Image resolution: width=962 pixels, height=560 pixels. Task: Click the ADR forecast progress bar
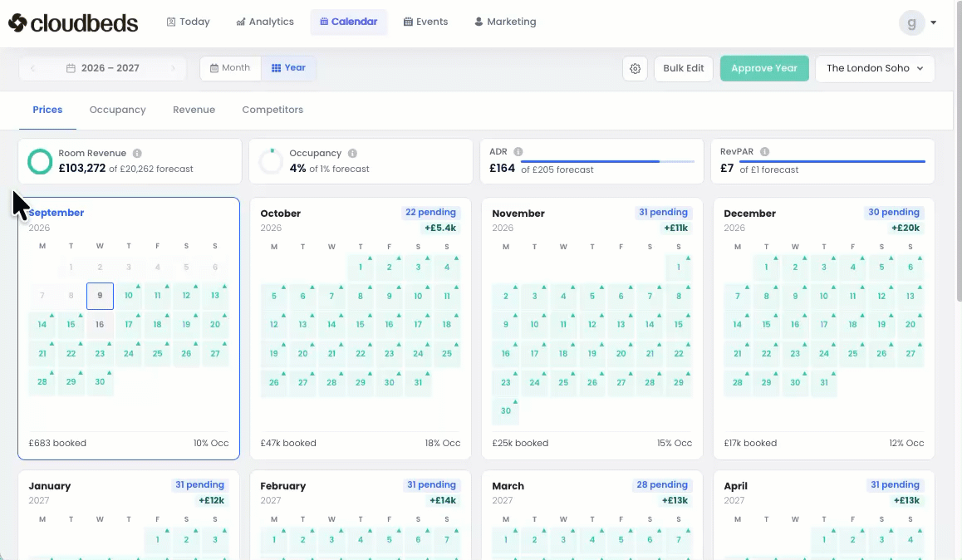[x=607, y=161]
